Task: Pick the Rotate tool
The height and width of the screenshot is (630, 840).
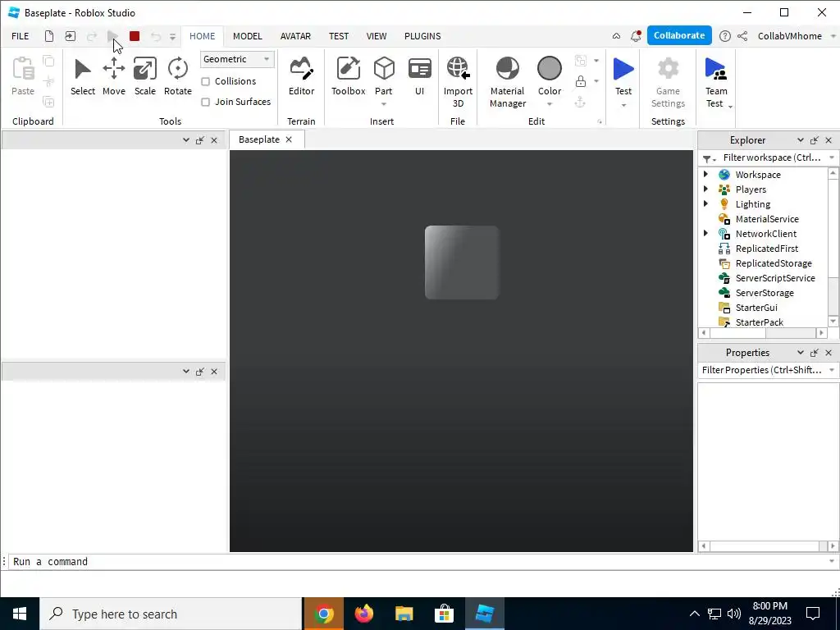Action: (x=177, y=76)
